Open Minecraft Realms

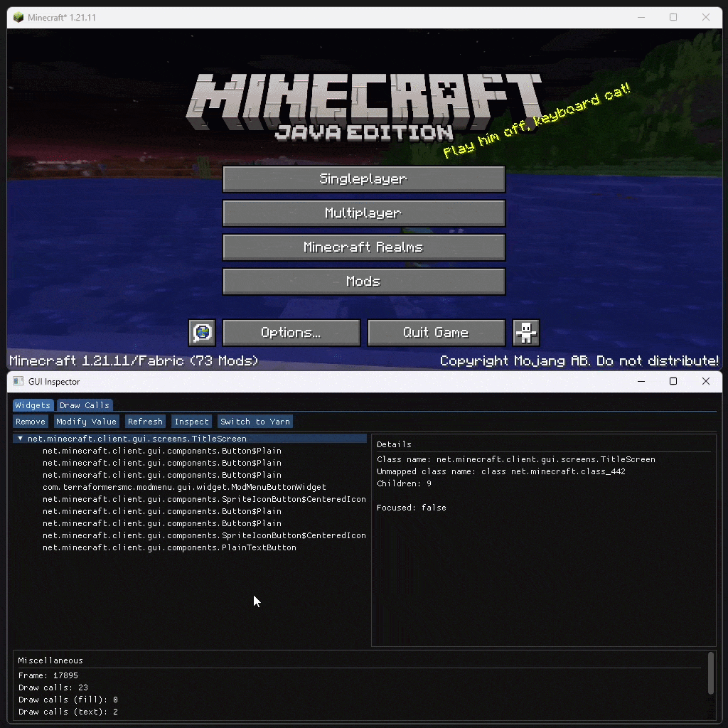[x=364, y=247]
